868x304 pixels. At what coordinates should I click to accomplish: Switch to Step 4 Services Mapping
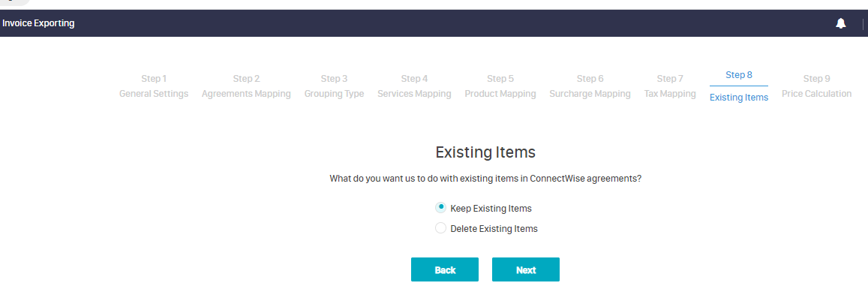[414, 86]
